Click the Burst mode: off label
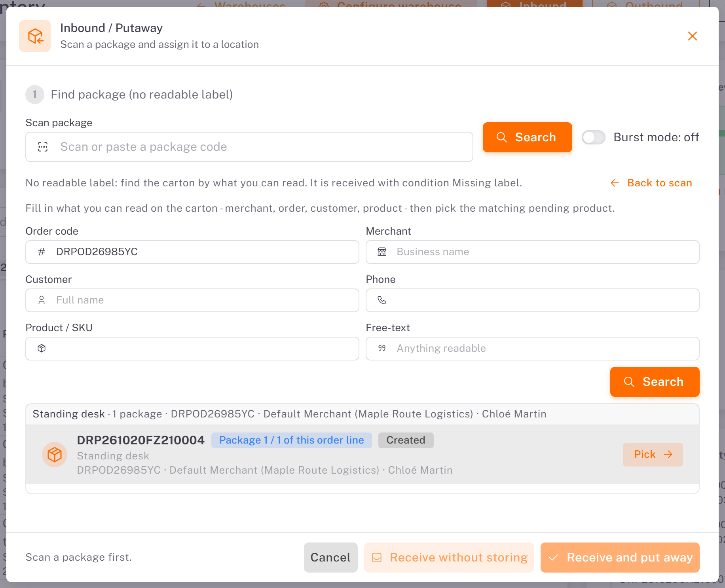The width and height of the screenshot is (725, 588). 656,137
